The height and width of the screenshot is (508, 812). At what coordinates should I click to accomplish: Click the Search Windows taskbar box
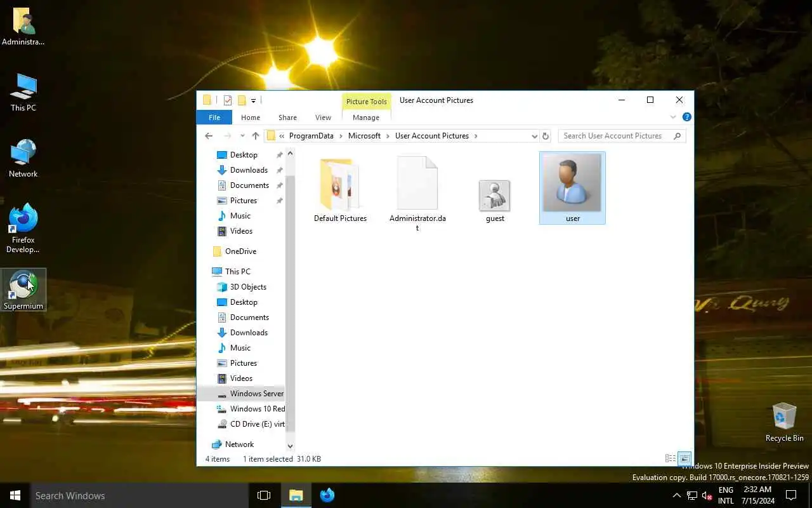point(139,495)
